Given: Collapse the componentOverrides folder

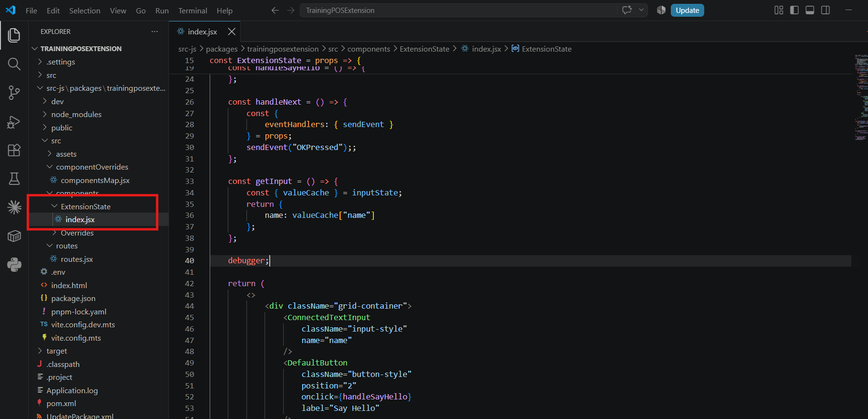Looking at the screenshot, I should 98,167.
